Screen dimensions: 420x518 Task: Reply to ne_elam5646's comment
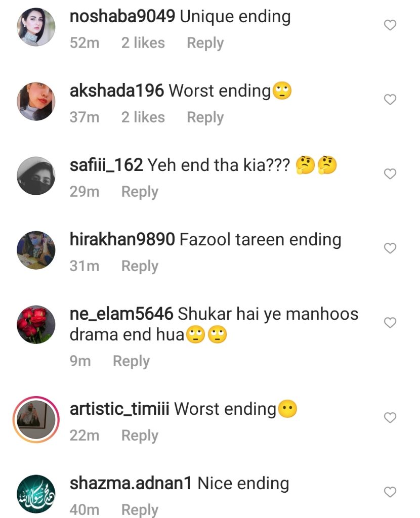(x=131, y=361)
